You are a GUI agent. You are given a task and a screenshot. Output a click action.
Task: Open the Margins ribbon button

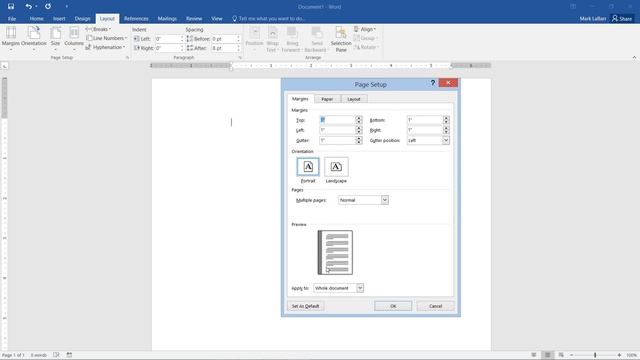click(11, 38)
